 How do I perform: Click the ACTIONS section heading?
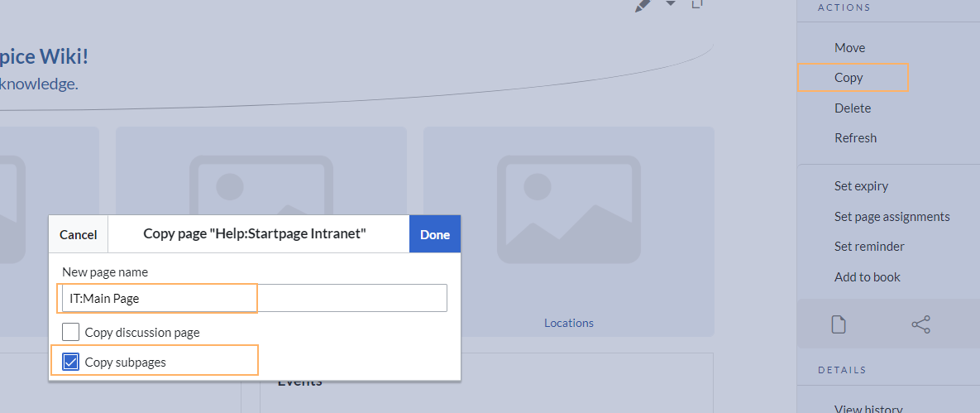coord(844,7)
